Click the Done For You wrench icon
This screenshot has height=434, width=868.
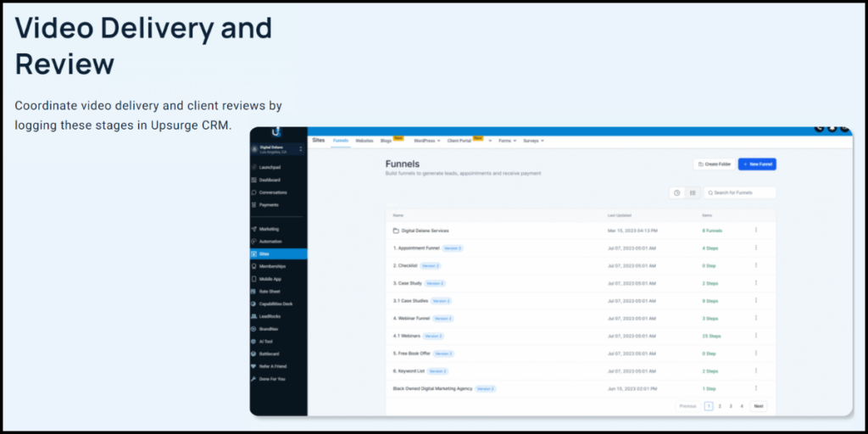point(253,379)
